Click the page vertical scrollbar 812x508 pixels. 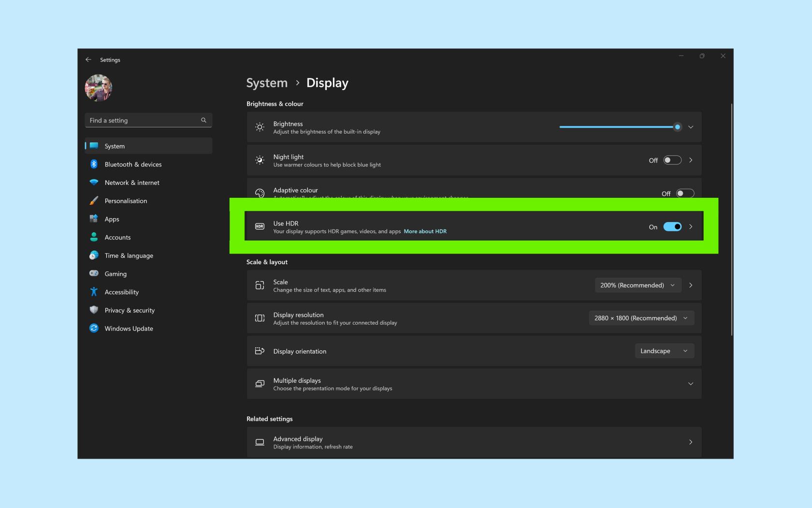point(732,220)
